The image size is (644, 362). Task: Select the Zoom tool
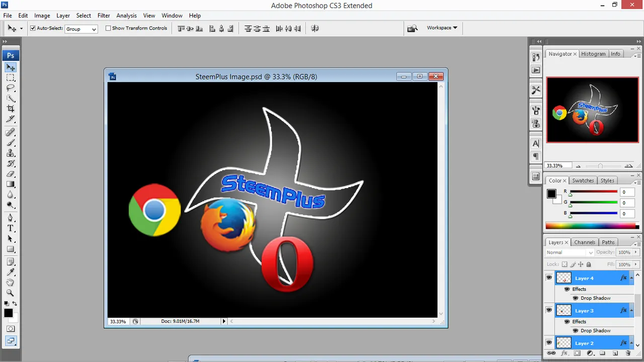[11, 293]
